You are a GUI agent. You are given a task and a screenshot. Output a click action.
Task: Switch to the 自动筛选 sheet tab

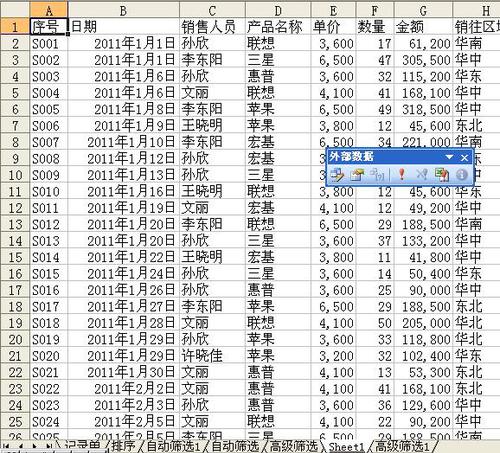click(x=235, y=446)
